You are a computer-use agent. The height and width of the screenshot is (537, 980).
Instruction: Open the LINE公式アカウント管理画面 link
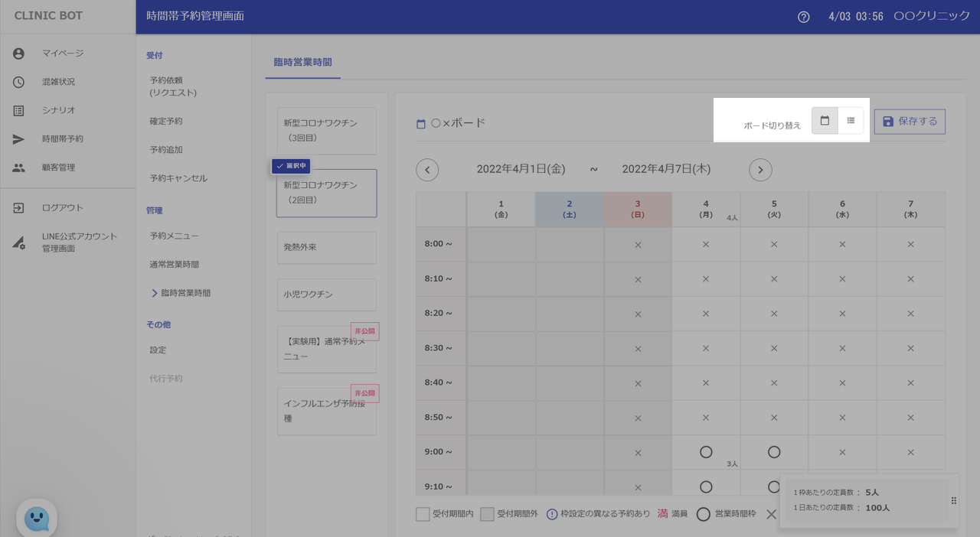tap(79, 242)
